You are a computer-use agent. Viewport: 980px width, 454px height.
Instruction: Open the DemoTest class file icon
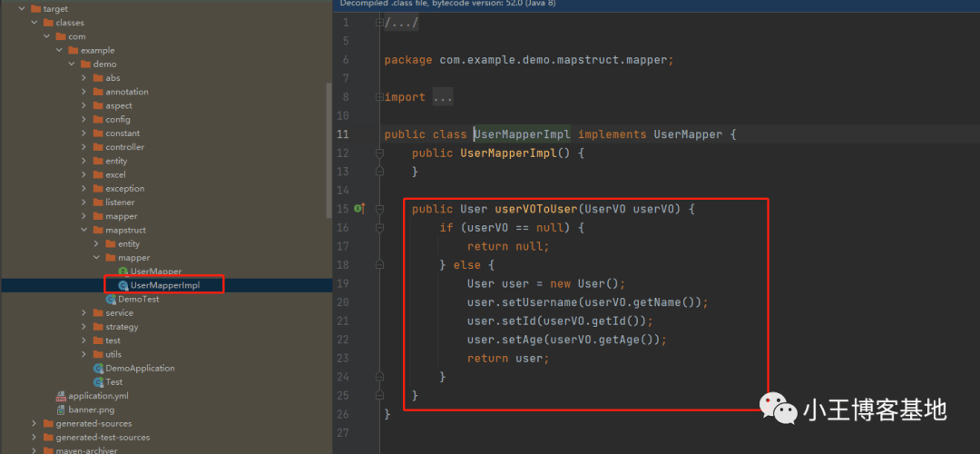tap(111, 299)
